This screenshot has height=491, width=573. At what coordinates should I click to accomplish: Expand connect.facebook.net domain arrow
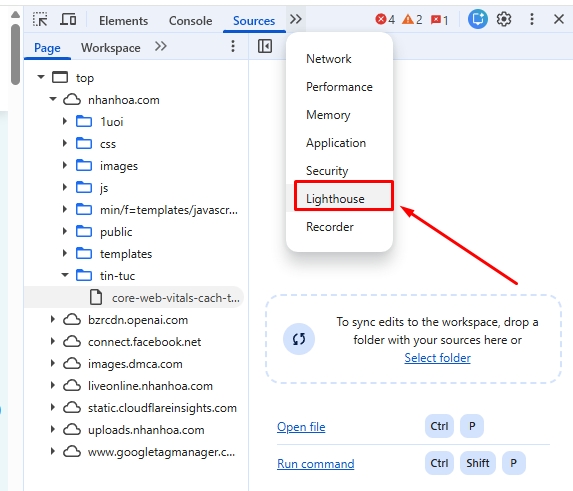coord(53,341)
